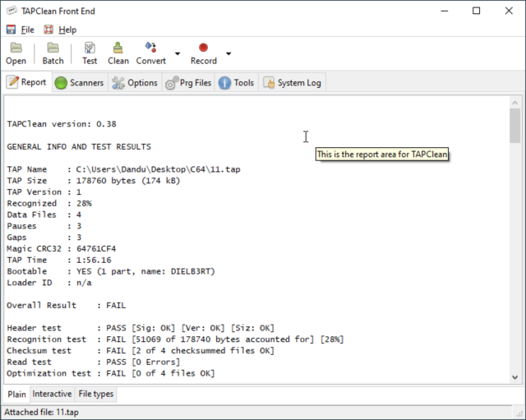Screen dimensions: 526x420
Task: Show the System Log tab
Action: 293,82
